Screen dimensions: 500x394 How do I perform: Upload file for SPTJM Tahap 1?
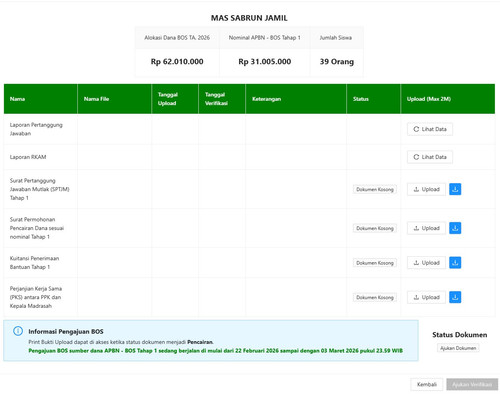tap(426, 189)
